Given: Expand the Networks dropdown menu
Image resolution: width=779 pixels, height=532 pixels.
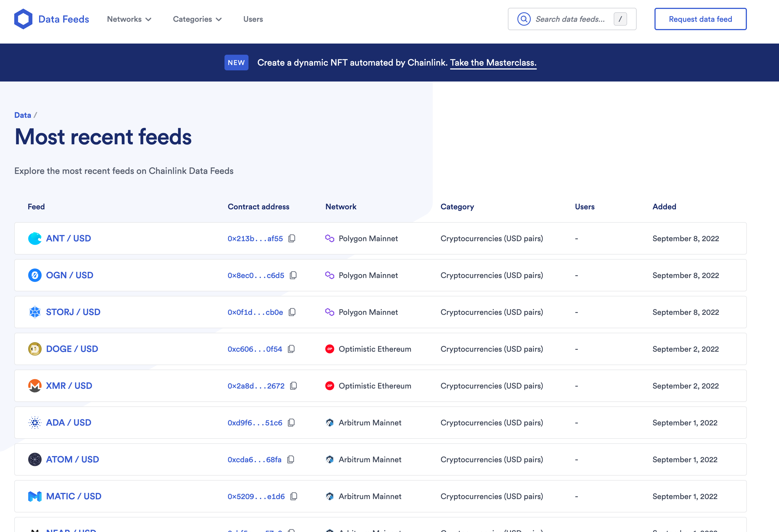Looking at the screenshot, I should [129, 19].
